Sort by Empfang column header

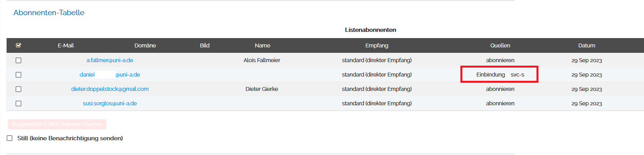(377, 45)
